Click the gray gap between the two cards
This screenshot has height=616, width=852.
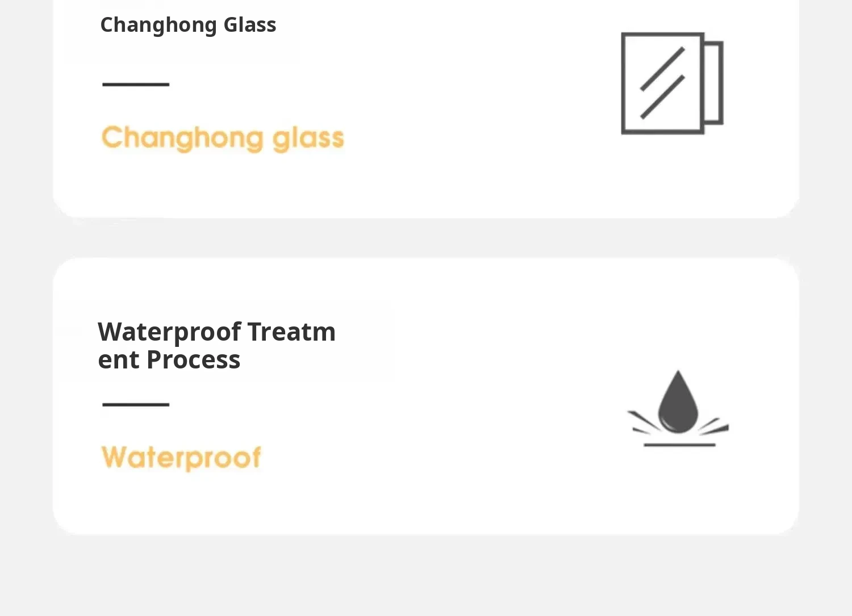tap(426, 238)
